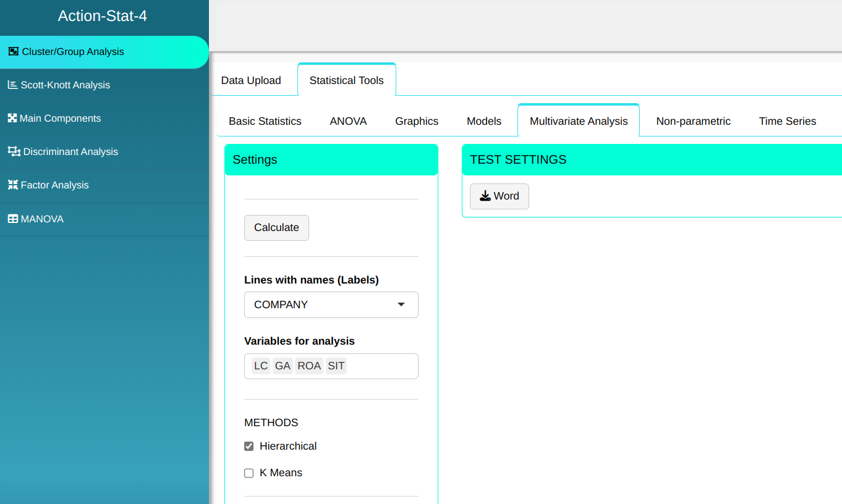The height and width of the screenshot is (504, 842).
Task: Open the ANOVA tab
Action: point(348,122)
